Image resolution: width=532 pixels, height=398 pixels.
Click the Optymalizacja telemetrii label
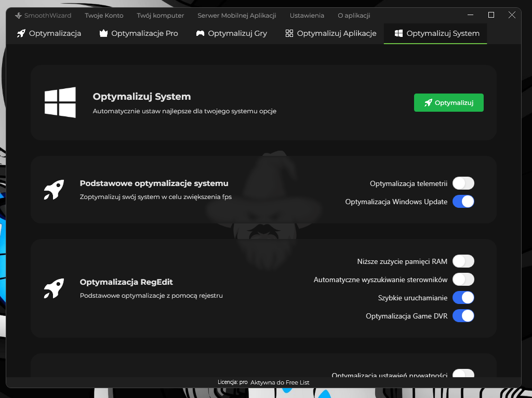[408, 183]
